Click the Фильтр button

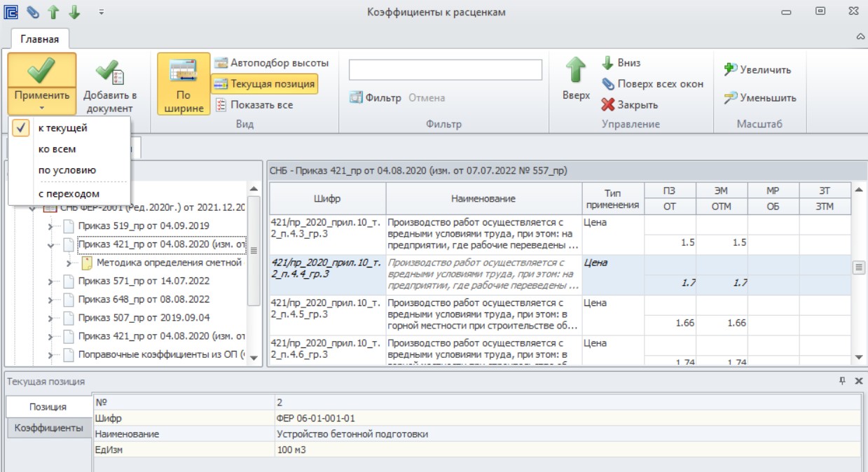[x=376, y=98]
